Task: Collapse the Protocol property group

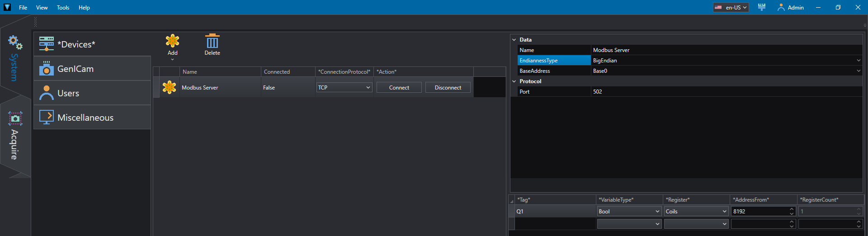Action: click(x=514, y=81)
